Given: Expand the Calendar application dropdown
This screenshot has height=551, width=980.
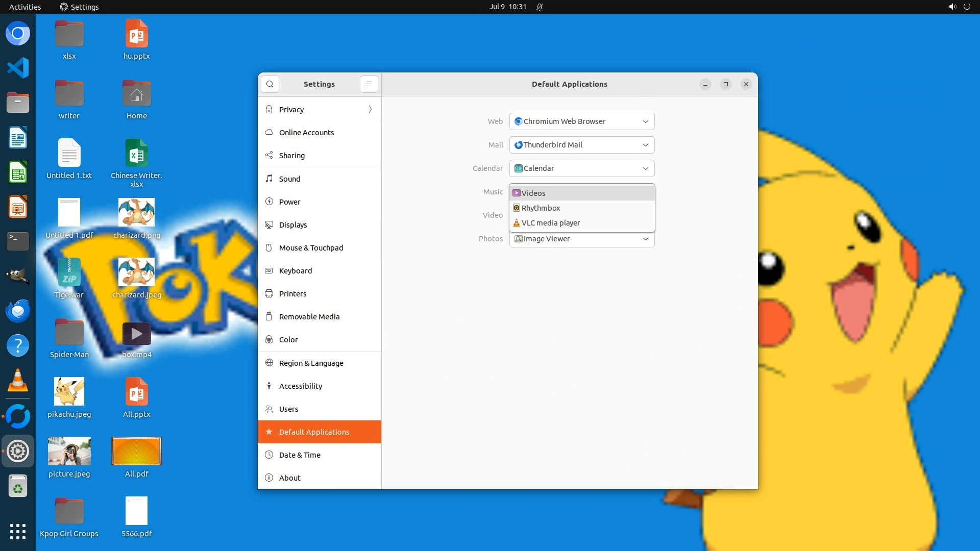Looking at the screenshot, I should click(581, 168).
